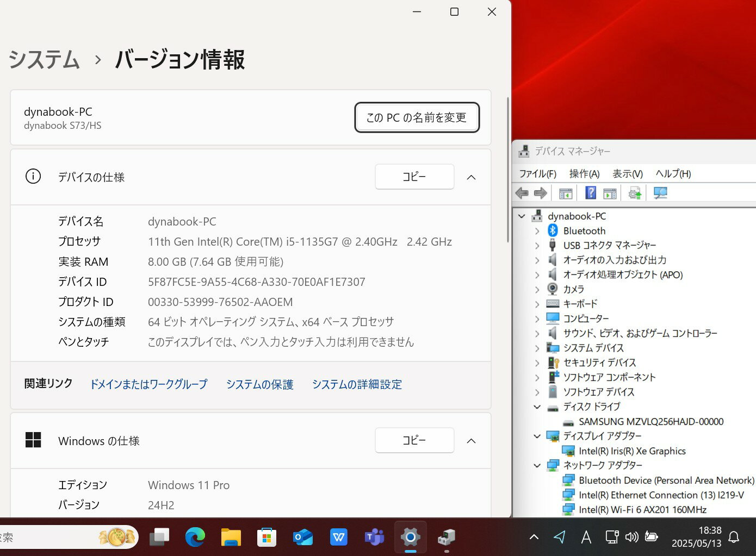Click the scan for hardware changes icon
The image size is (756, 556).
tap(660, 193)
